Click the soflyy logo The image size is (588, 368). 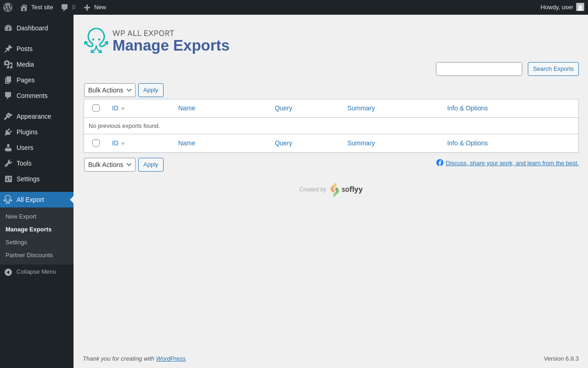(x=346, y=190)
